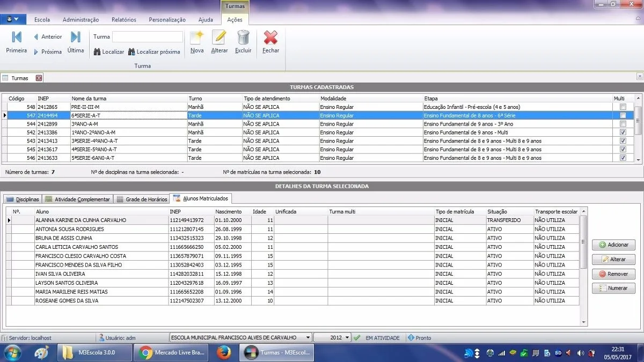Viewport: 644px width, 362px height.
Task: Toggle Multi checkbox for 6ªSERIE-A-T row
Action: coord(623,115)
